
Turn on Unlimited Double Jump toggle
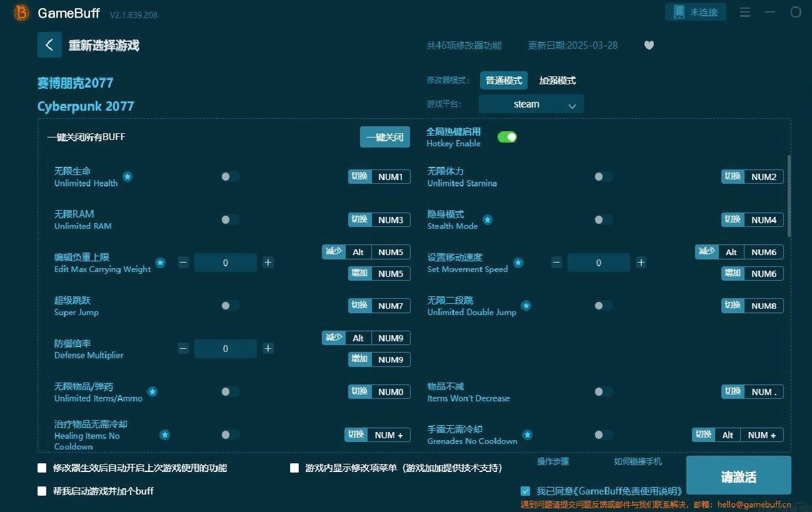point(603,306)
